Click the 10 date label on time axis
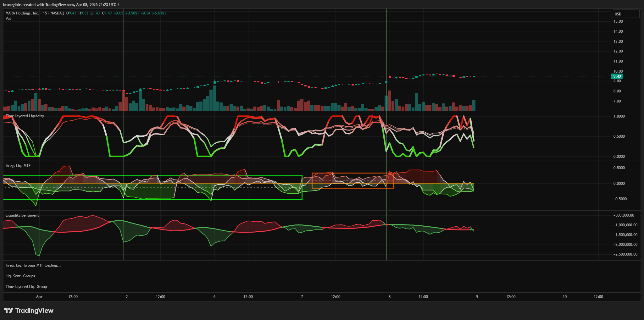Image resolution: width=644 pixels, height=320 pixels. (564, 297)
